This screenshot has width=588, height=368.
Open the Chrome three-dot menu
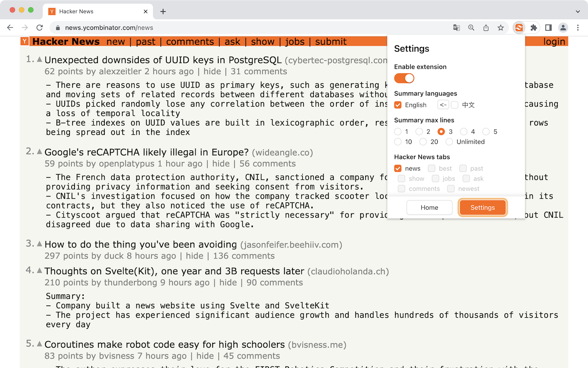578,28
